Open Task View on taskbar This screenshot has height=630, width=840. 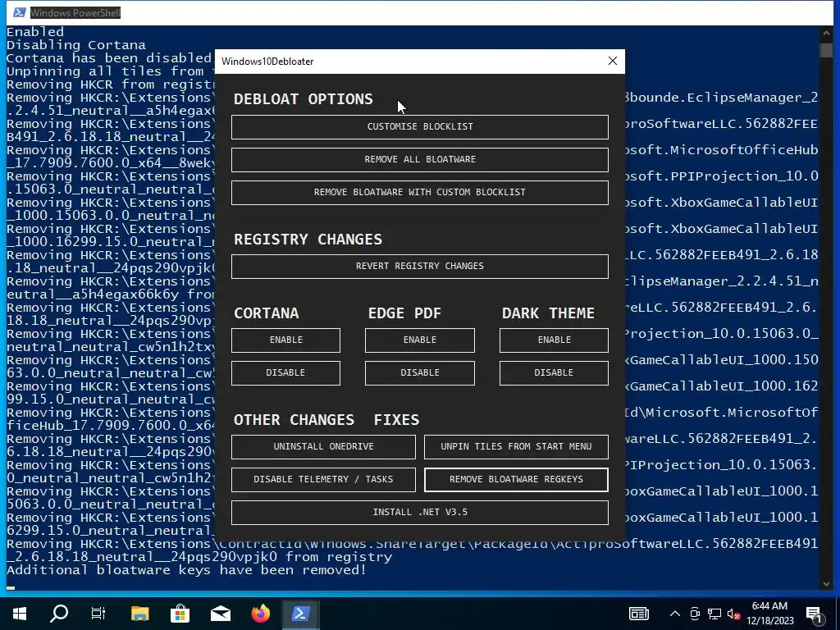pos(98,614)
